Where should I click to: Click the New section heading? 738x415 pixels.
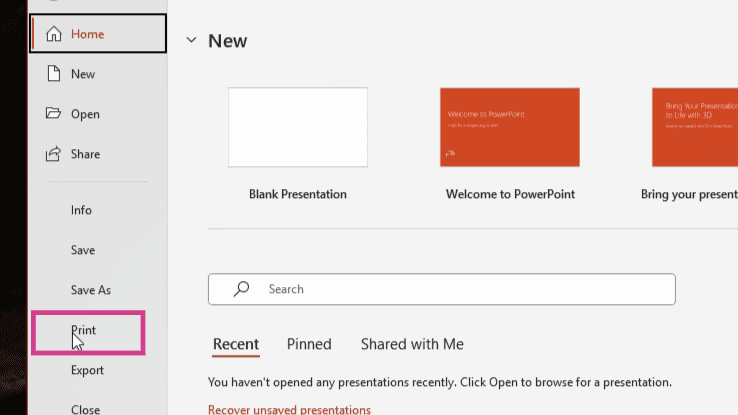pos(227,41)
